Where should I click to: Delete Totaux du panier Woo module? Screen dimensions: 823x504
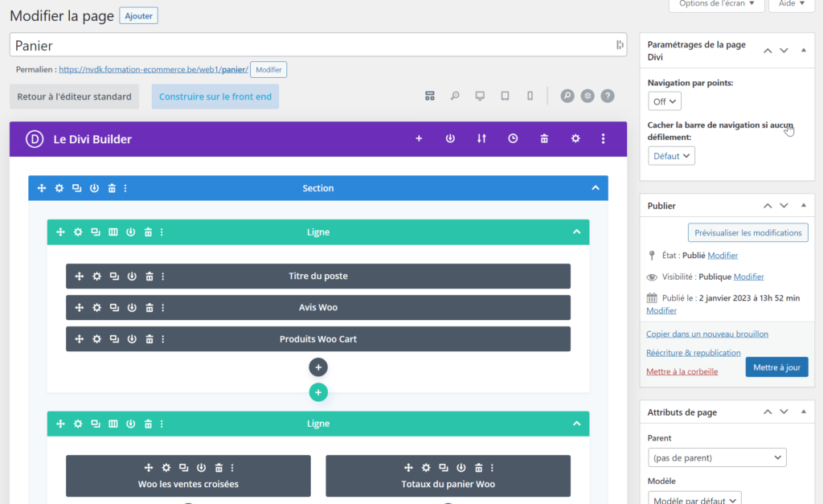tap(478, 468)
